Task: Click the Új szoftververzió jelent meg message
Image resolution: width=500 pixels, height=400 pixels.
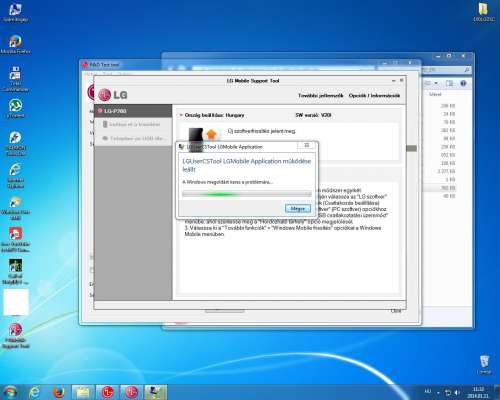Action: click(261, 131)
